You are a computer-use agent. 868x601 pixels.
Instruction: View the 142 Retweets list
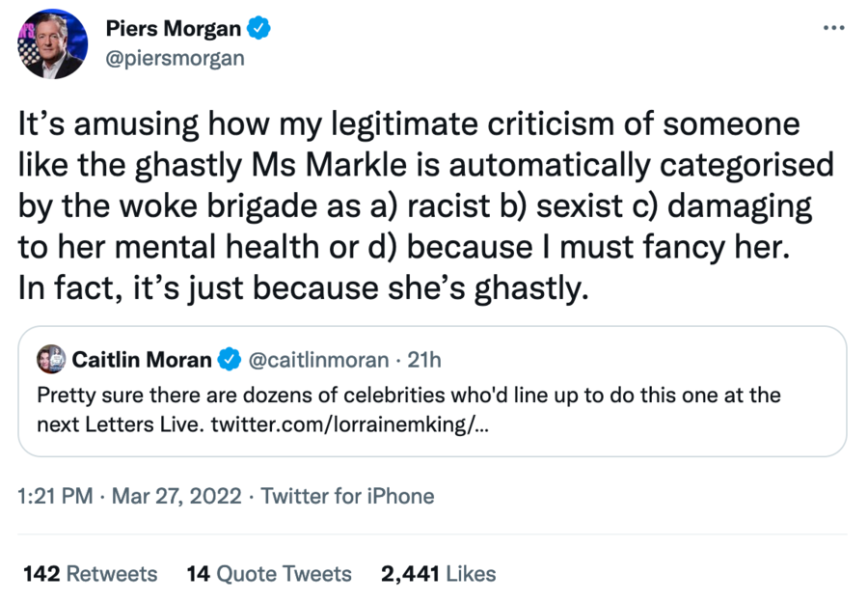pos(89,574)
